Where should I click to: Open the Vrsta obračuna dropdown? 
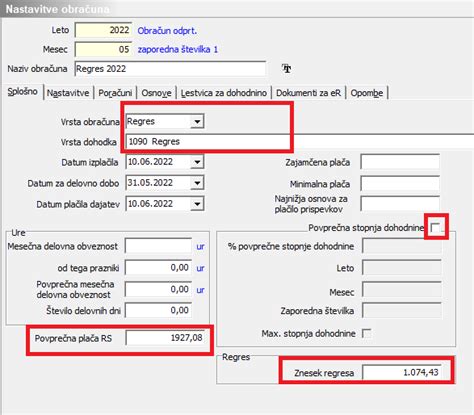pos(197,122)
